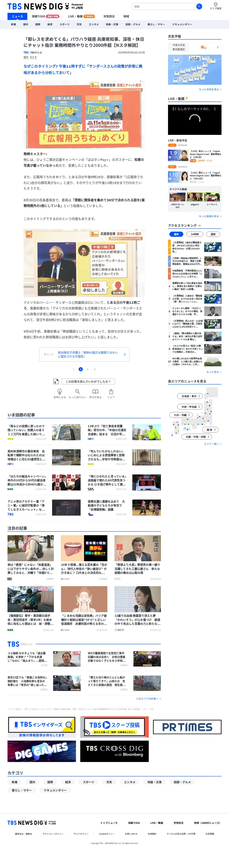Go to pagination page 1
This screenshot has width=229, height=868.
(x=73, y=369)
